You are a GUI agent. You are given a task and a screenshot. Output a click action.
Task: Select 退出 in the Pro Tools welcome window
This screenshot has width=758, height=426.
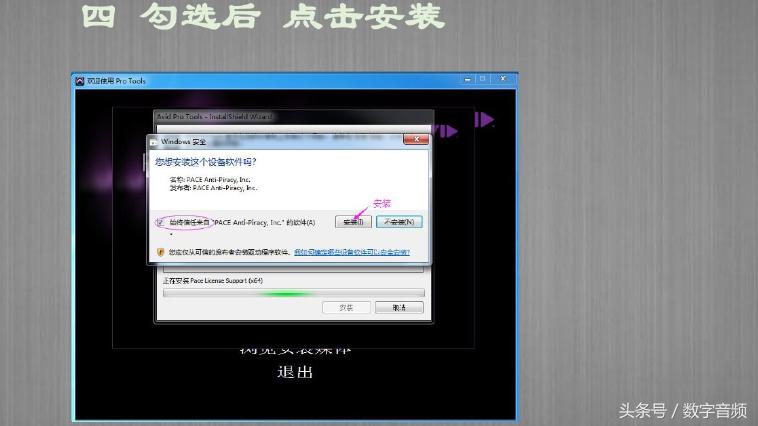point(295,372)
